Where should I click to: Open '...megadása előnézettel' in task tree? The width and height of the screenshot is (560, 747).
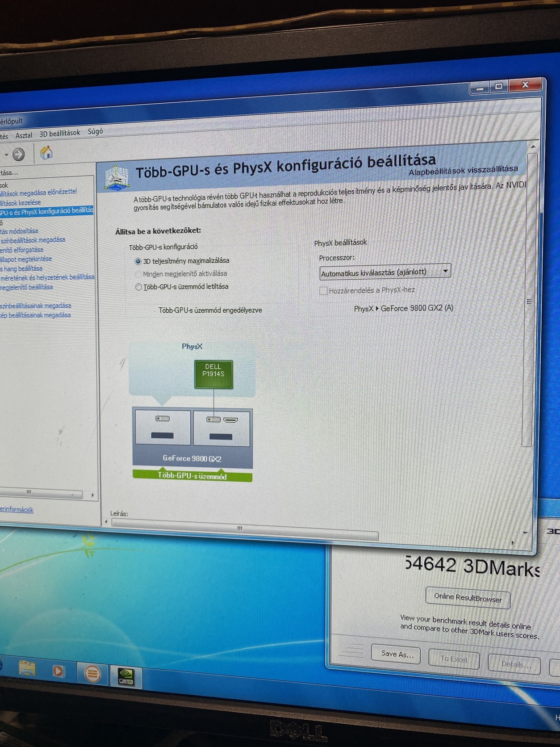(38, 193)
